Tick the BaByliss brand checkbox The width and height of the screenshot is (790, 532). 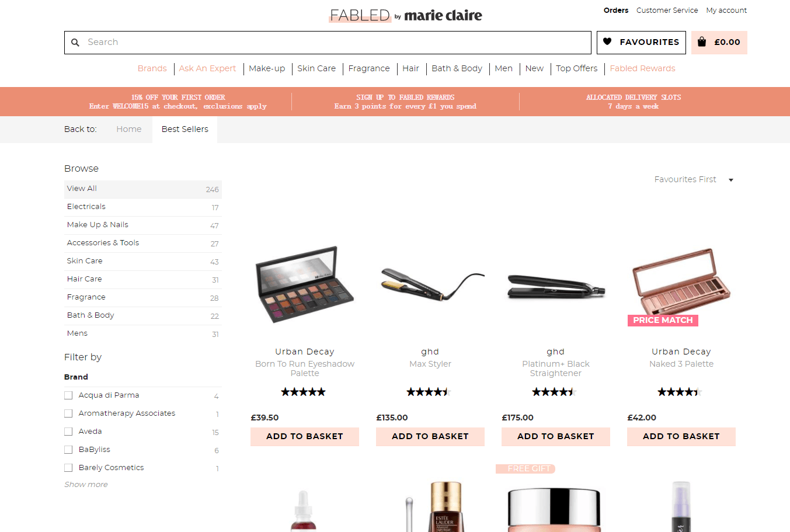68,450
